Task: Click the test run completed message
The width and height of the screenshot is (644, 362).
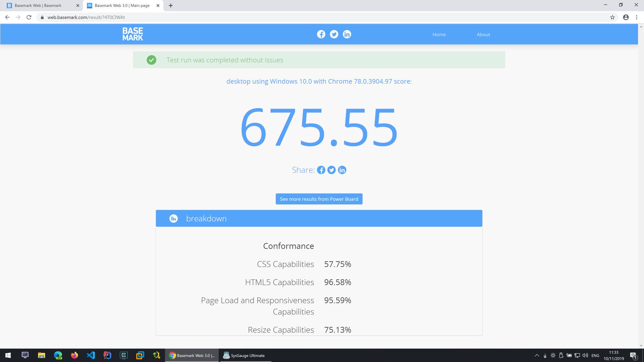Action: pos(225,60)
